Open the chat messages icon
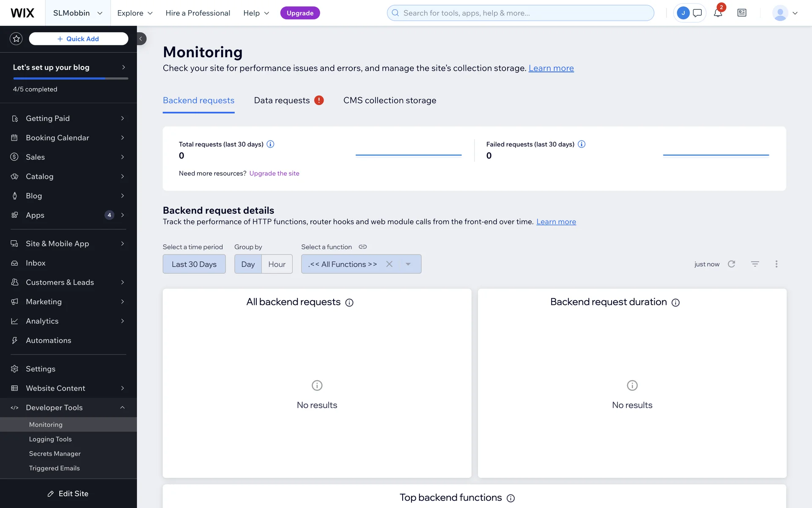Image resolution: width=812 pixels, height=508 pixels. pos(697,13)
